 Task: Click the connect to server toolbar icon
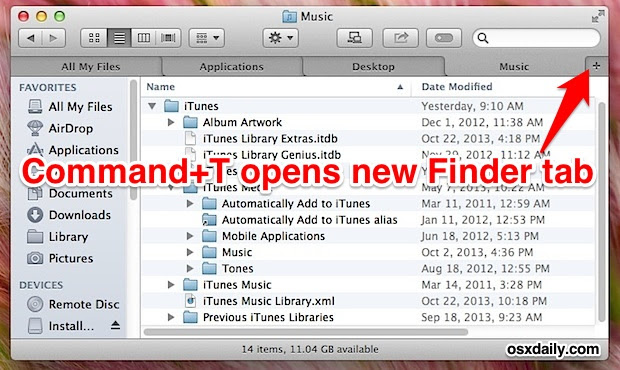(x=354, y=38)
